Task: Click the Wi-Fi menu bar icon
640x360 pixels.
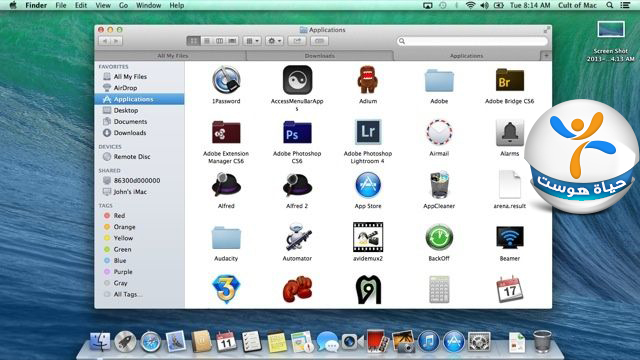Action: (x=470, y=5)
